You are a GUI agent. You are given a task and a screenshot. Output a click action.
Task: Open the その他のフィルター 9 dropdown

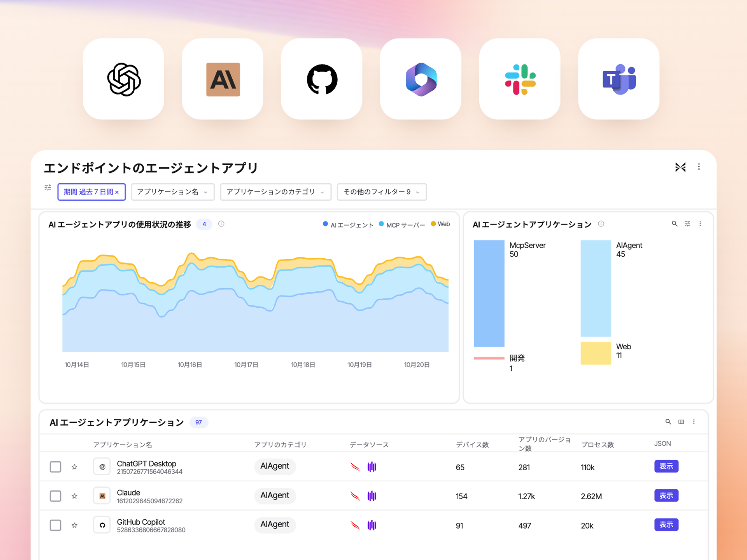[382, 192]
